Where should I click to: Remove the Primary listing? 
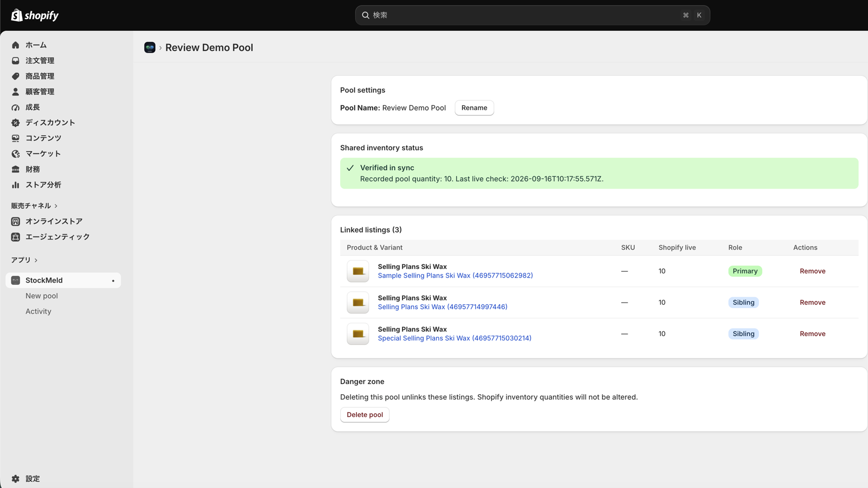pos(812,271)
